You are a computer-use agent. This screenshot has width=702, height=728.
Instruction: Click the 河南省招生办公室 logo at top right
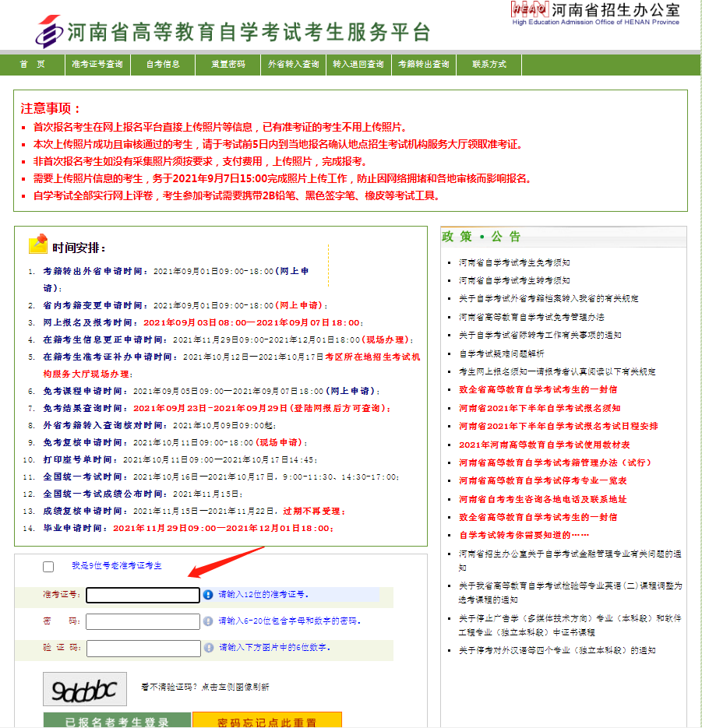529,9
